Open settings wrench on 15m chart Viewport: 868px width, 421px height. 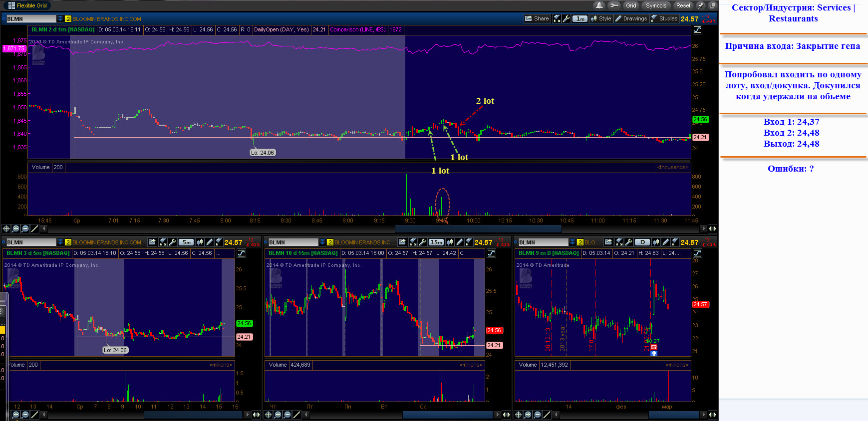(422, 242)
